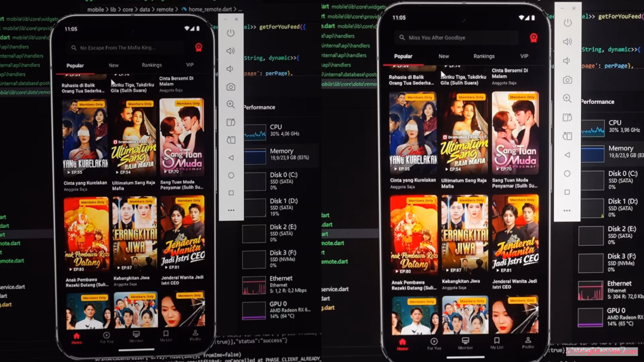Switch to the Rankings tab on the right phone
644x362 pixels.
point(484,56)
